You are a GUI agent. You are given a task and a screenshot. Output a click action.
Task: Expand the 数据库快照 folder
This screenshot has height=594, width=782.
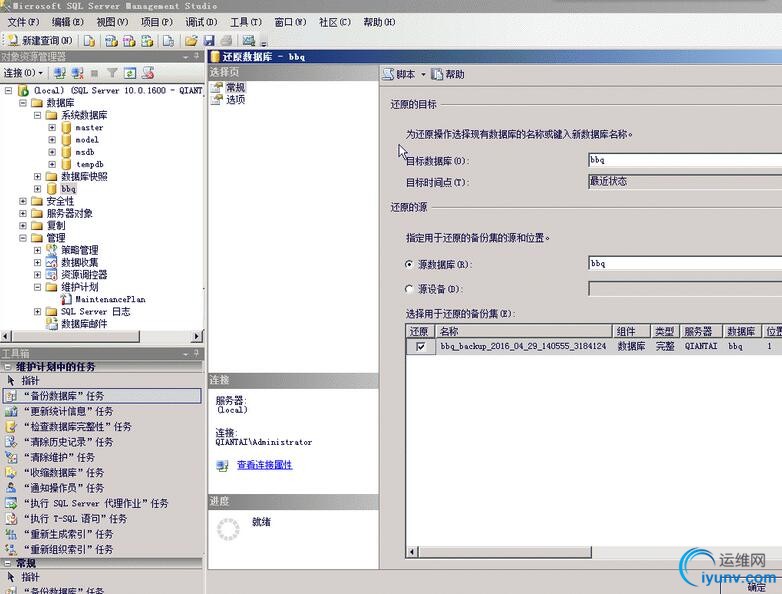coord(37,177)
